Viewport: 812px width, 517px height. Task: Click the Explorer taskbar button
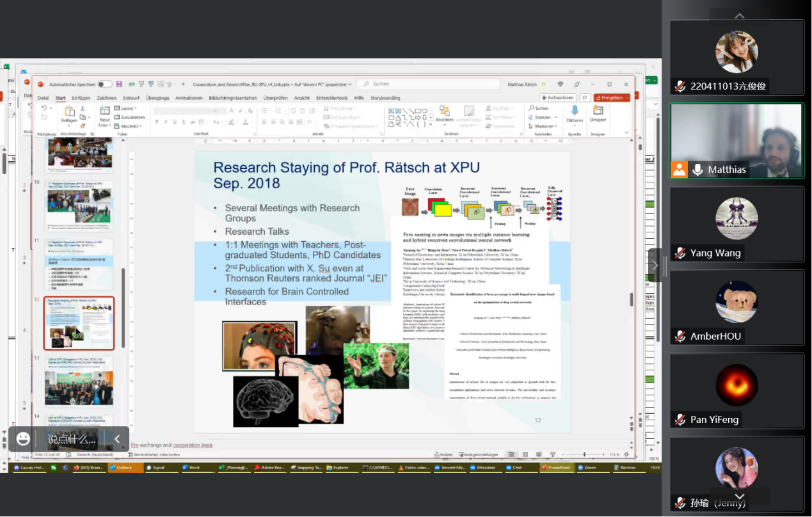[342, 468]
